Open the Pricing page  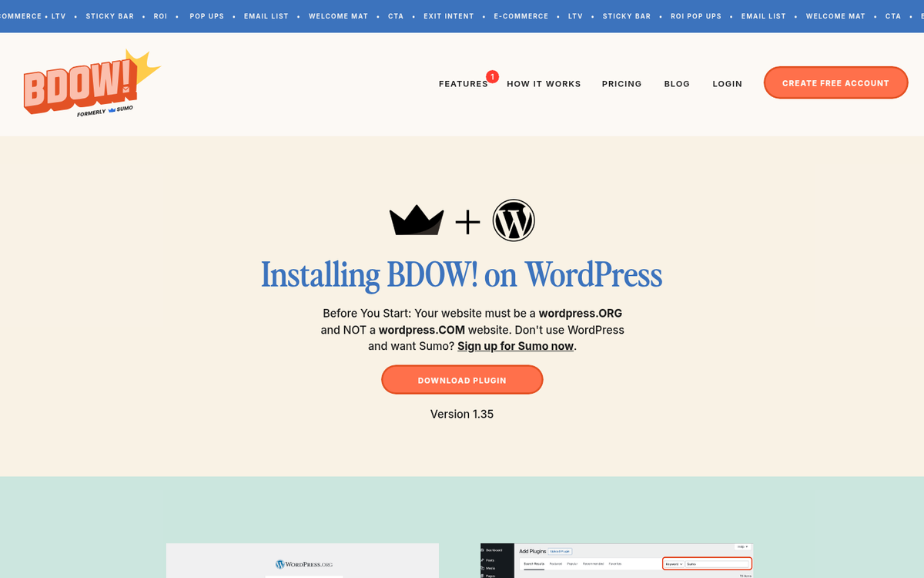pyautogui.click(x=621, y=84)
